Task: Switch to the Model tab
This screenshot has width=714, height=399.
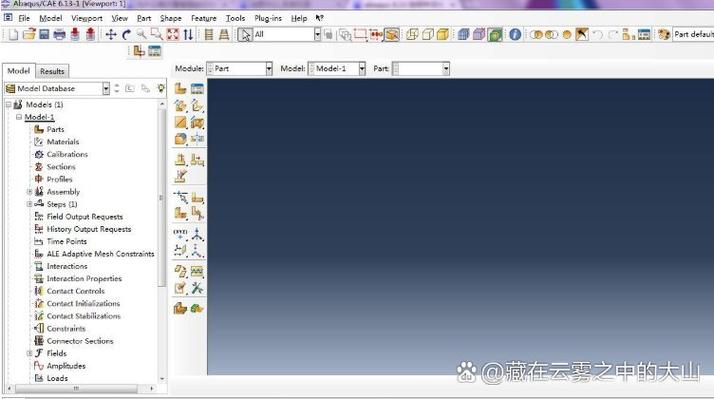Action: pyautogui.click(x=19, y=71)
